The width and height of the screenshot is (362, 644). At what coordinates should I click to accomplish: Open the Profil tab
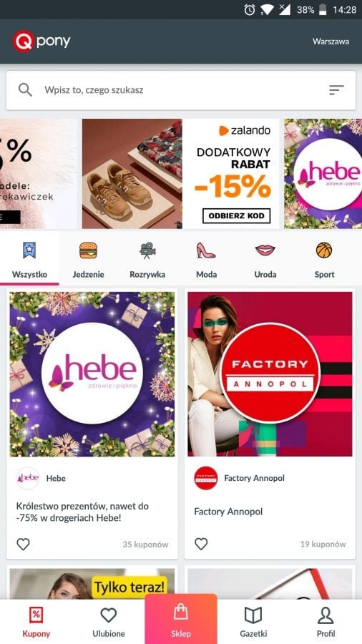[x=326, y=622]
